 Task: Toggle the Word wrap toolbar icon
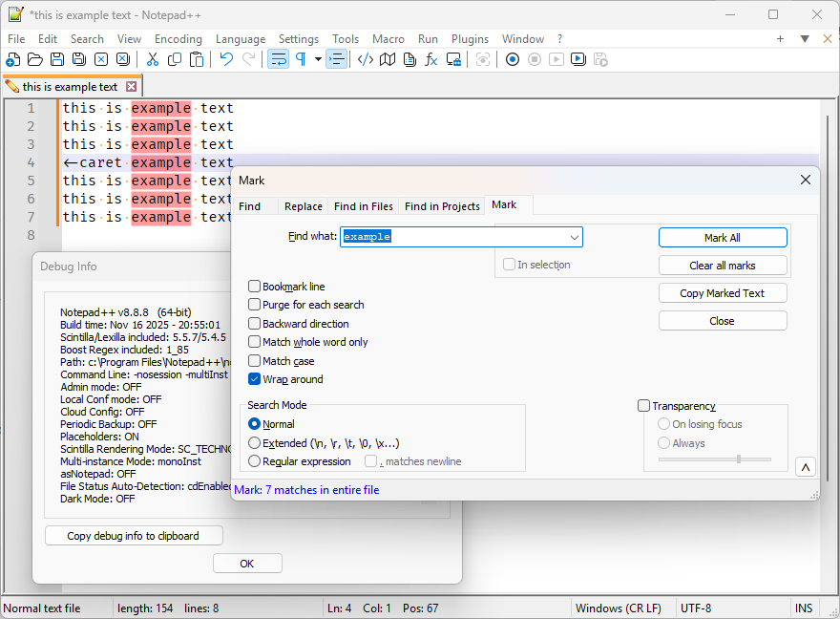click(x=279, y=59)
